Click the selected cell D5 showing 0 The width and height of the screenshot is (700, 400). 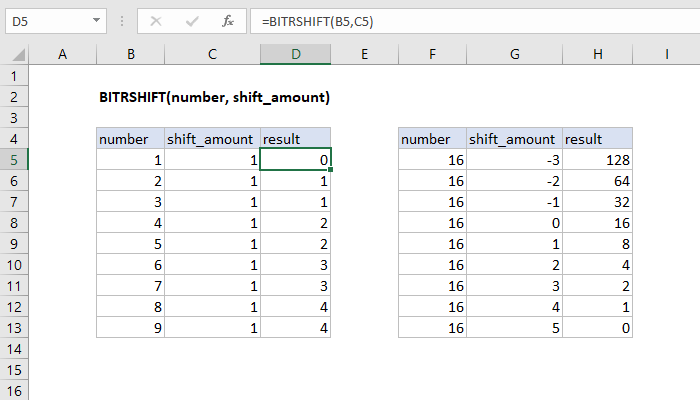click(x=296, y=160)
